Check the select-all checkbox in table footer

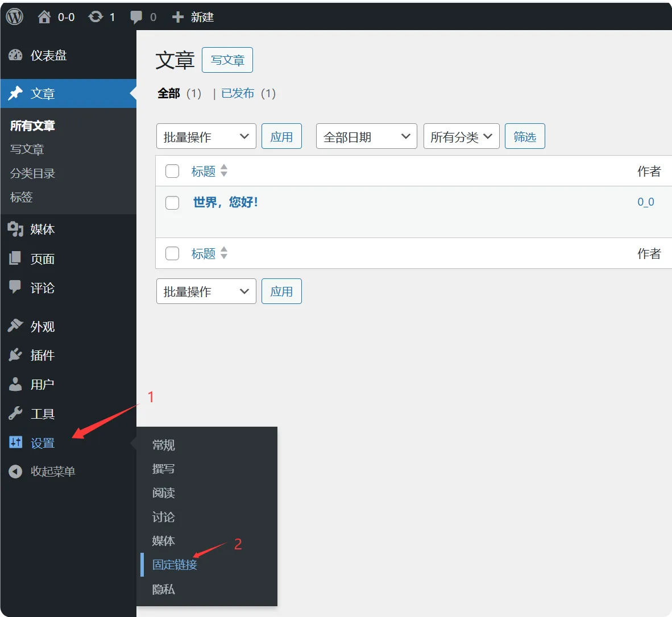click(x=172, y=253)
